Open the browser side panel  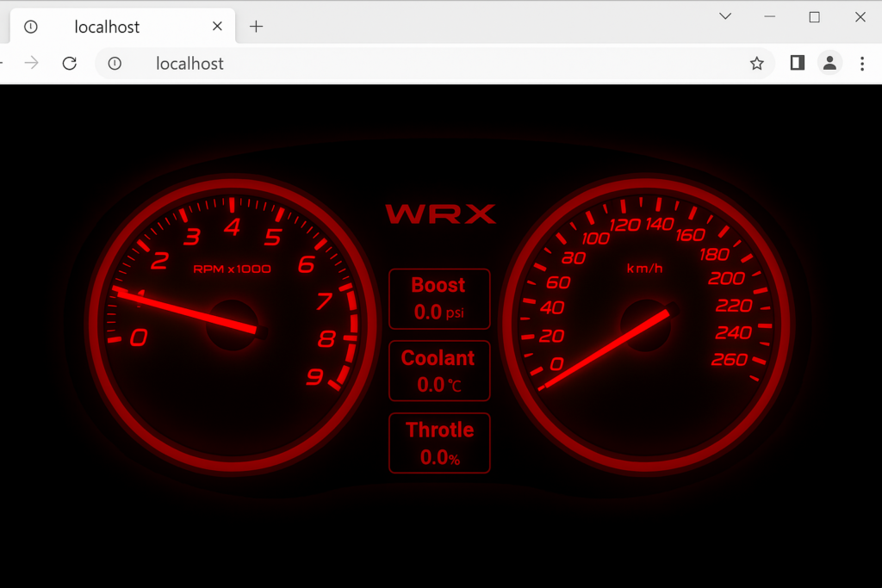(797, 63)
